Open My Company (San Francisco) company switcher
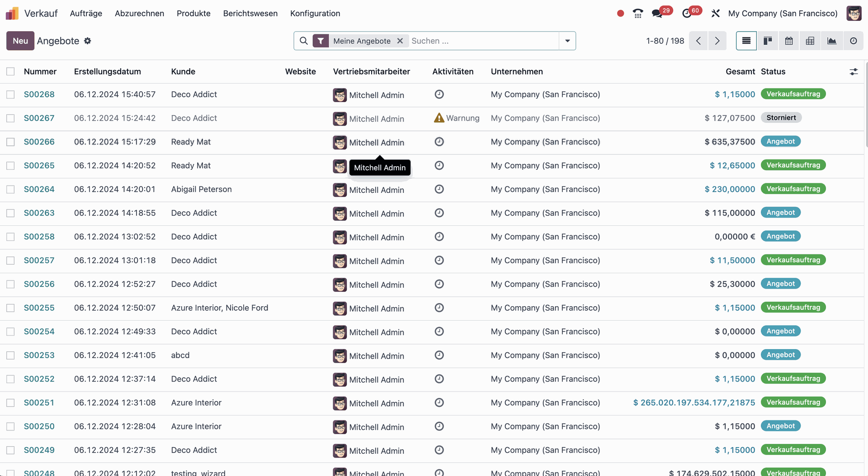 783,14
